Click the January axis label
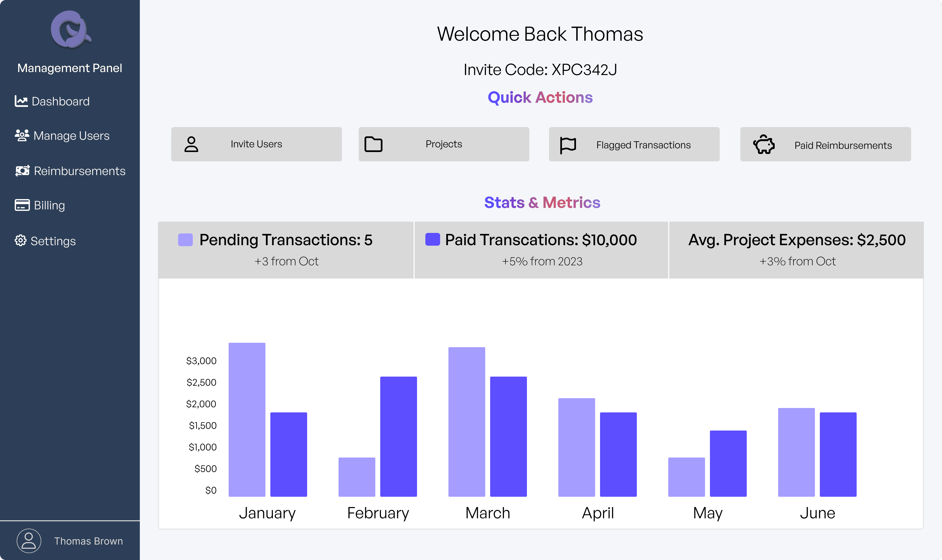Viewport: 942px width, 560px height. coord(267,513)
